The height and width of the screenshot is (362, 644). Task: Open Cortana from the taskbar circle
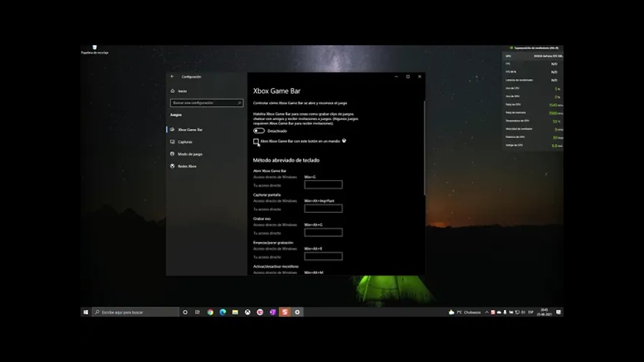(185, 312)
